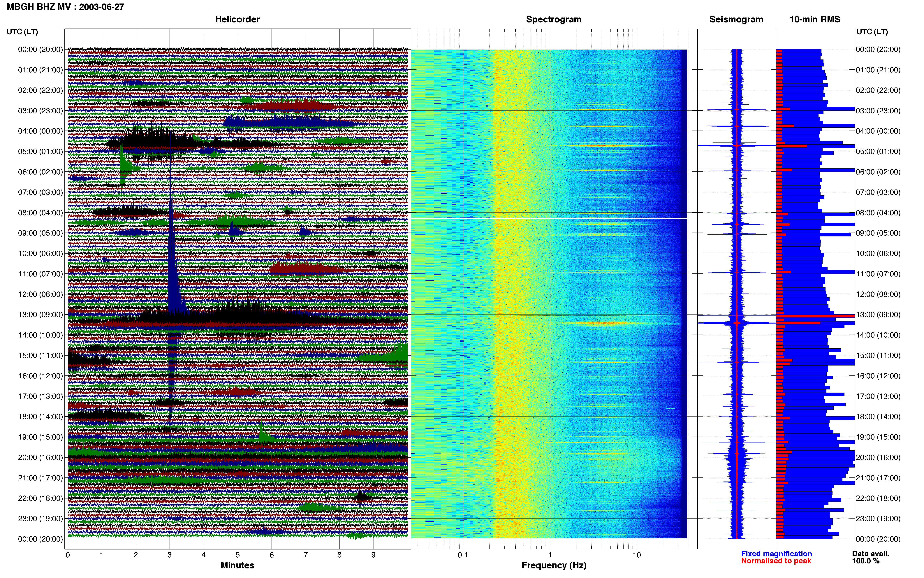
Task: Click the 'Minutes' x-axis label
Action: click(x=237, y=565)
